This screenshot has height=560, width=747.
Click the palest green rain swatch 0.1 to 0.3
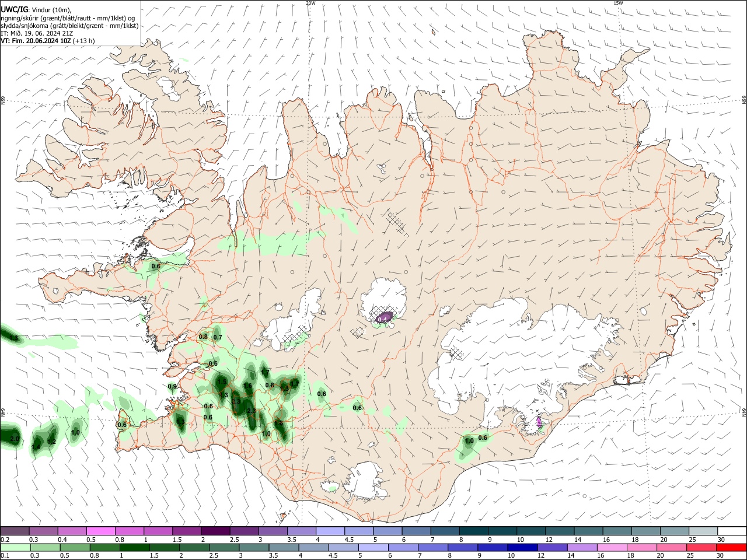click(15, 548)
